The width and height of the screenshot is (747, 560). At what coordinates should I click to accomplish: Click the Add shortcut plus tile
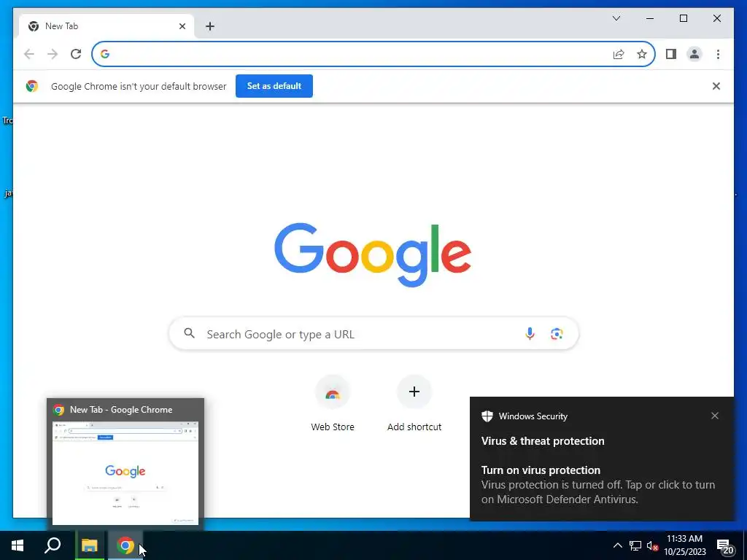click(414, 404)
